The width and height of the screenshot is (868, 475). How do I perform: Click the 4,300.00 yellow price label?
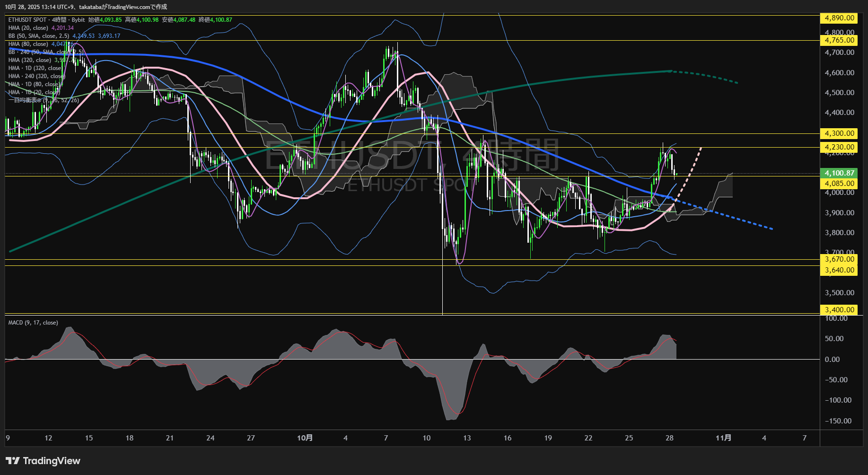tap(839, 133)
